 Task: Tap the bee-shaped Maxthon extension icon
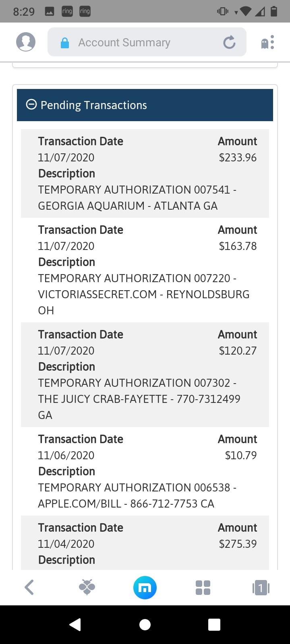(87, 587)
